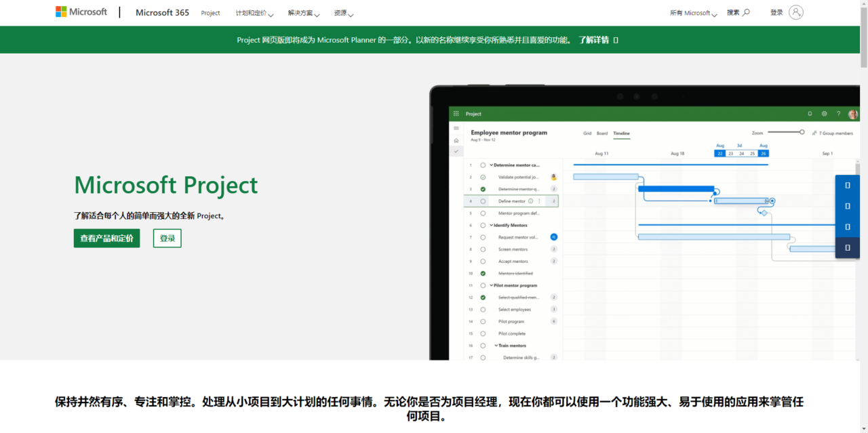
Task: Mark Request mentor vol... task complete
Action: coord(483,237)
